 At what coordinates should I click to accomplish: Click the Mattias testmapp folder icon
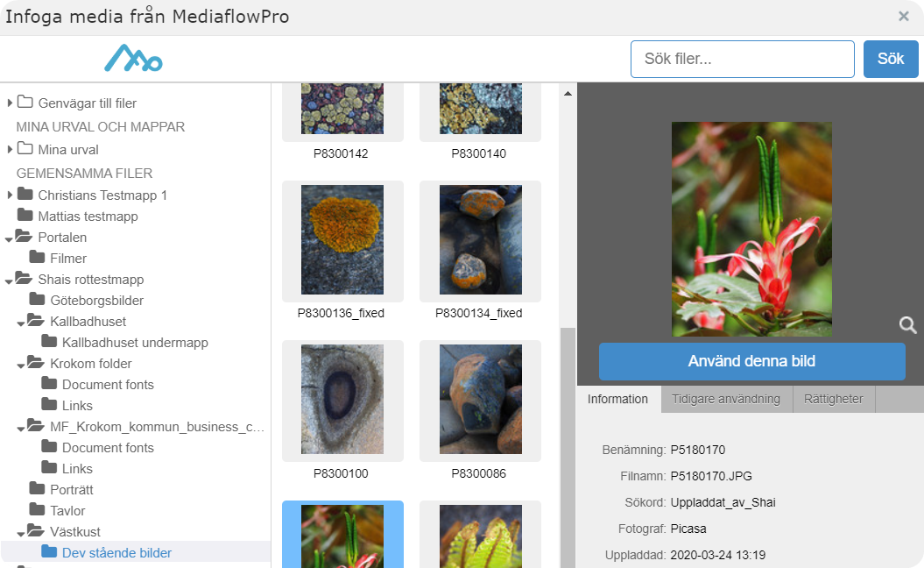click(25, 215)
